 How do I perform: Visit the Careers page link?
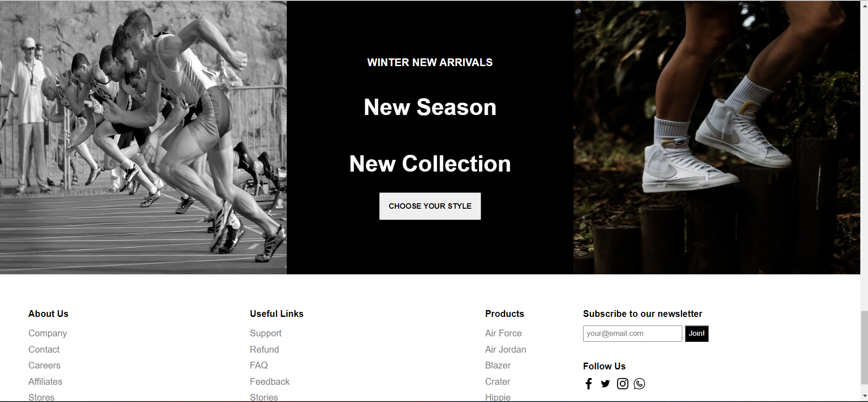click(x=44, y=365)
